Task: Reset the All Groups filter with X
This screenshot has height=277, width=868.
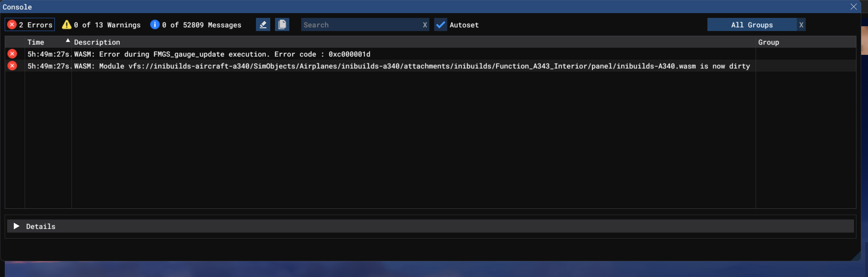Action: 801,25
